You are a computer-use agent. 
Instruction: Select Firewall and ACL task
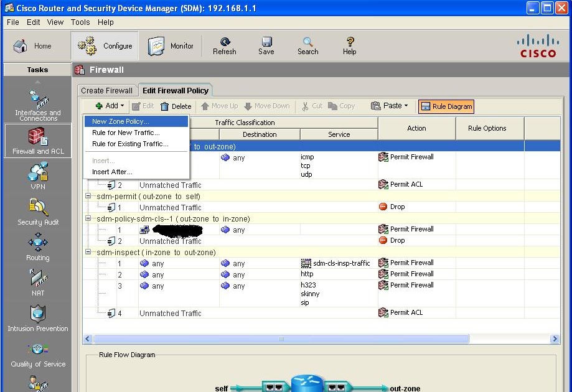tap(38, 141)
